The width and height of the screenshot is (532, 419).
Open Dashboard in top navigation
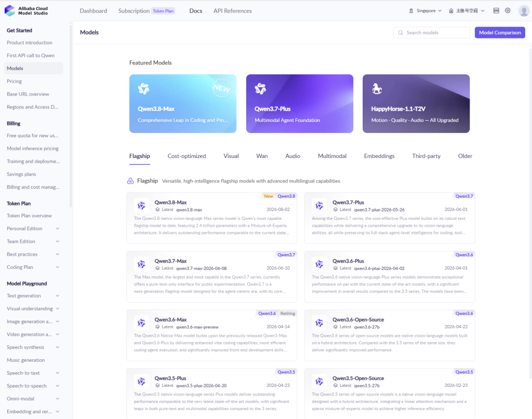[x=94, y=11]
